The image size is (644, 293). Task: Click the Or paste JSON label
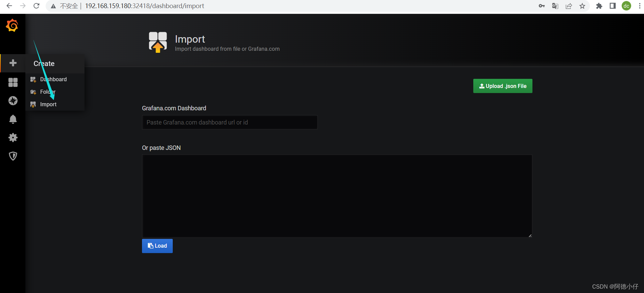(x=161, y=148)
